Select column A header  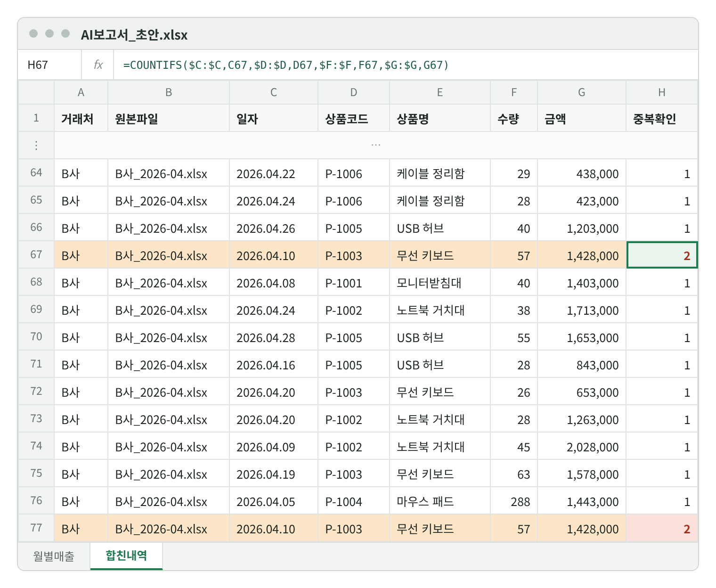click(x=81, y=92)
